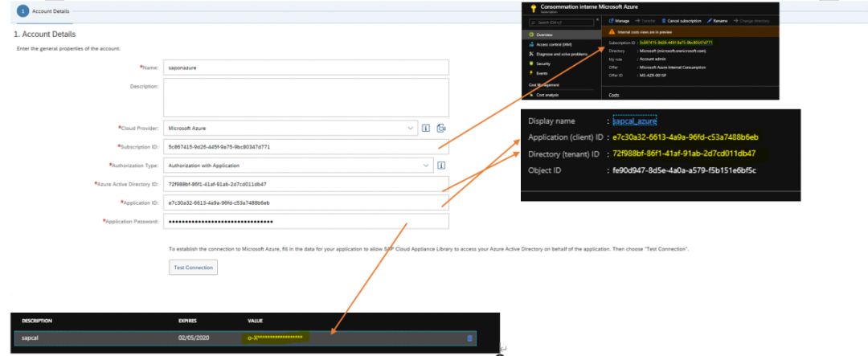Viewport: 868px width, 356px height.
Task: Open Overview in the Azure menu
Action: pos(561,35)
